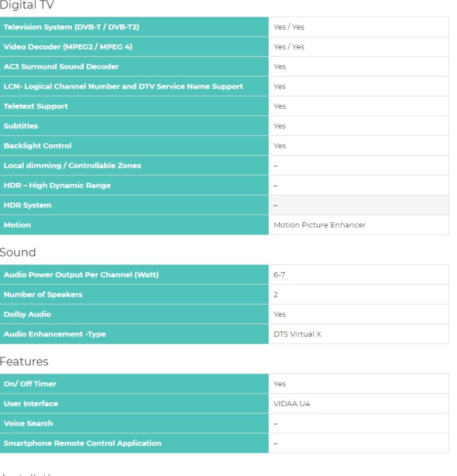Select the 'Number of Speakers' label
Screen dimensions: 457x476
pos(43,295)
